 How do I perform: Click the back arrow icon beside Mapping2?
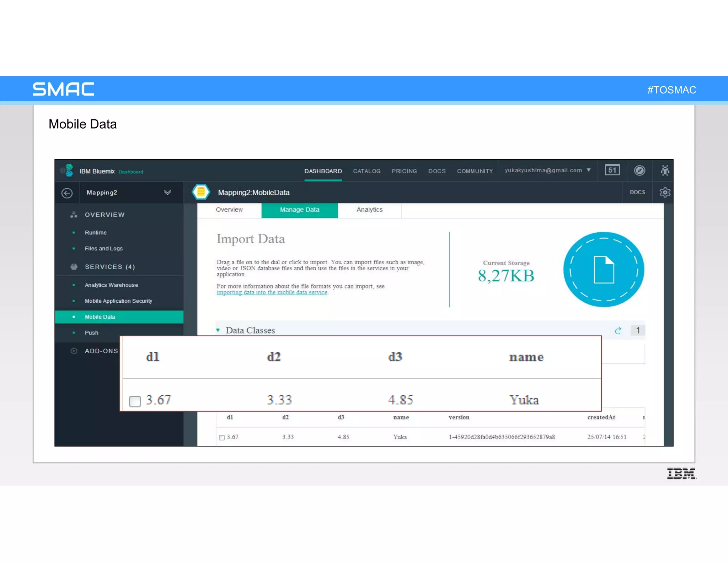(x=67, y=193)
